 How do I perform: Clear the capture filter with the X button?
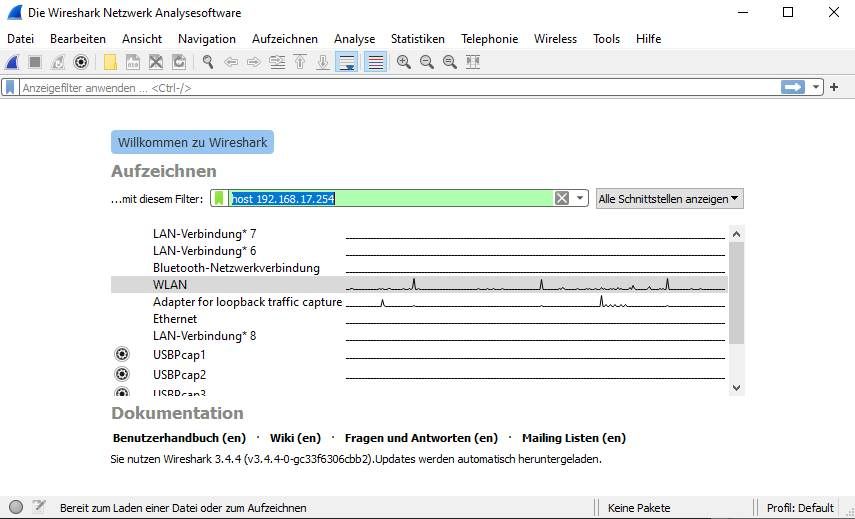coord(562,198)
